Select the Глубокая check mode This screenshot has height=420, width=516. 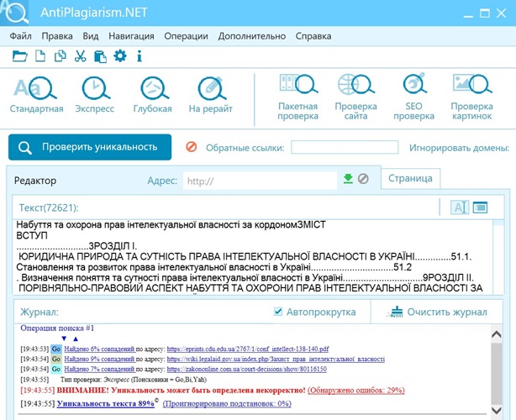click(153, 95)
